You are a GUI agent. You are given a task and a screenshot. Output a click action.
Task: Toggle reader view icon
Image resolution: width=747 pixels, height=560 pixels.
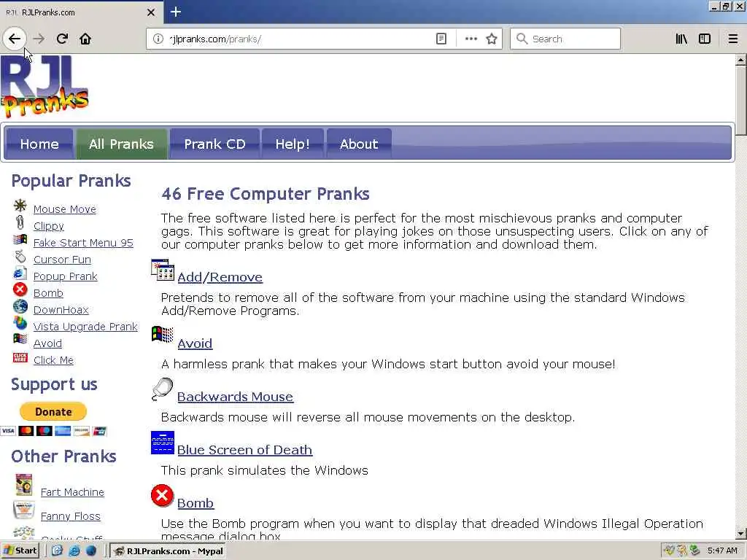[x=441, y=39]
